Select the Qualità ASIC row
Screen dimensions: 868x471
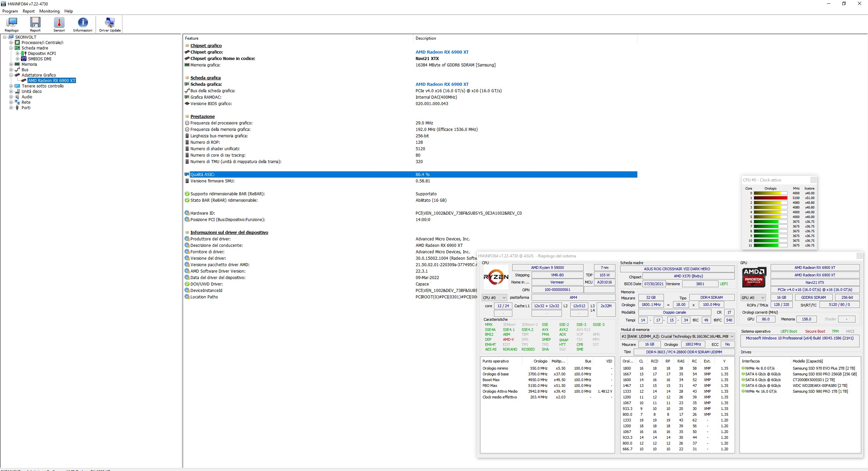[x=410, y=174]
